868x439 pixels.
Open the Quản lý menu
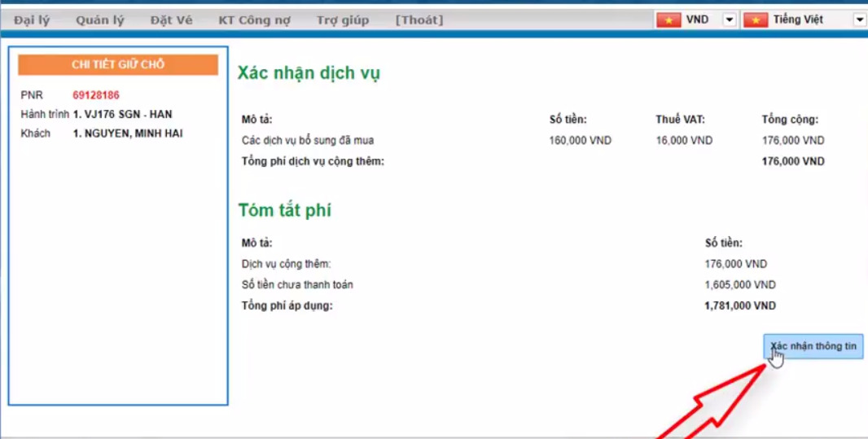tap(100, 20)
